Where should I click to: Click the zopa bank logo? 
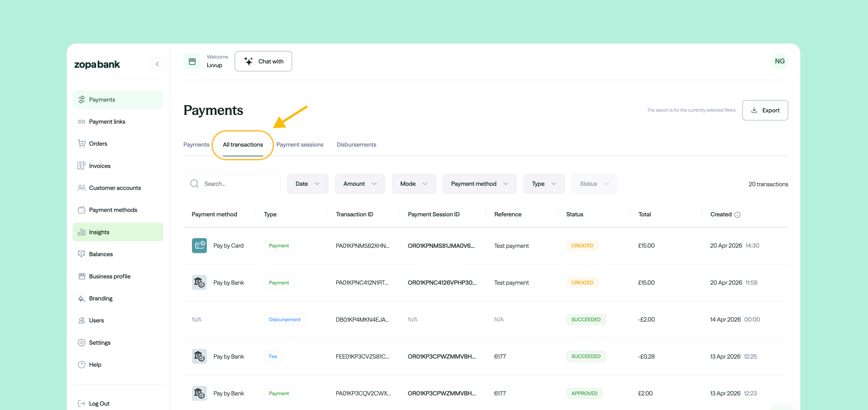point(97,64)
